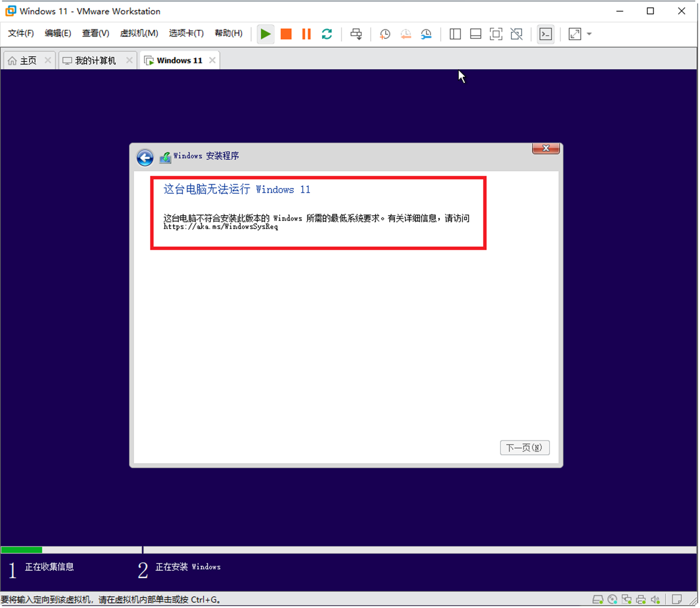Click the setup progress bar

pos(348,551)
